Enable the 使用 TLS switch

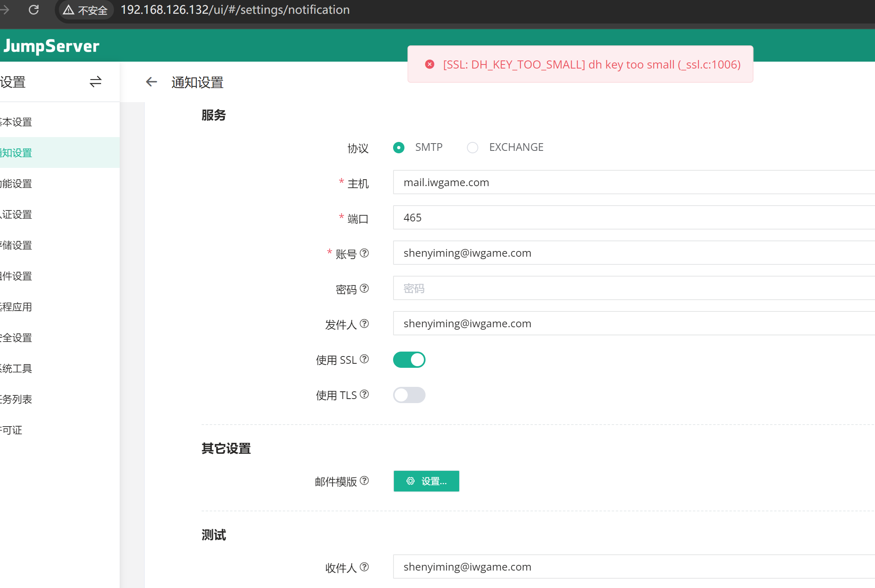pos(409,395)
